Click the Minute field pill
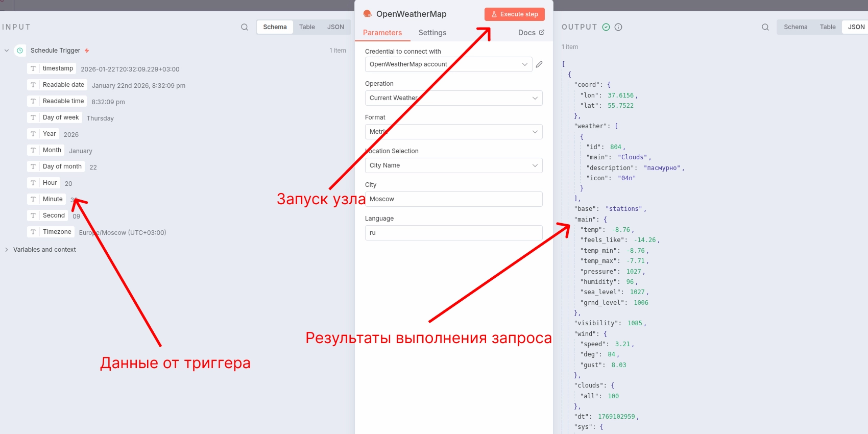868x434 pixels. (x=46, y=199)
